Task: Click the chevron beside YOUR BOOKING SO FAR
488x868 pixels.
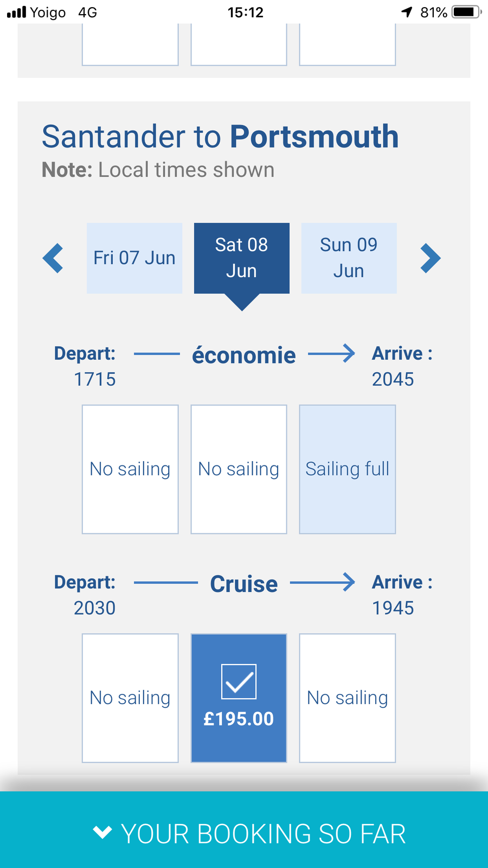Action: pos(102,832)
